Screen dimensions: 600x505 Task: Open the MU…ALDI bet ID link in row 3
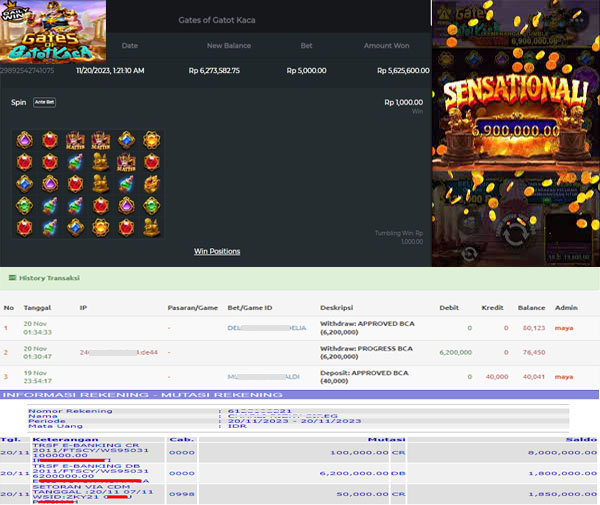[x=263, y=377]
